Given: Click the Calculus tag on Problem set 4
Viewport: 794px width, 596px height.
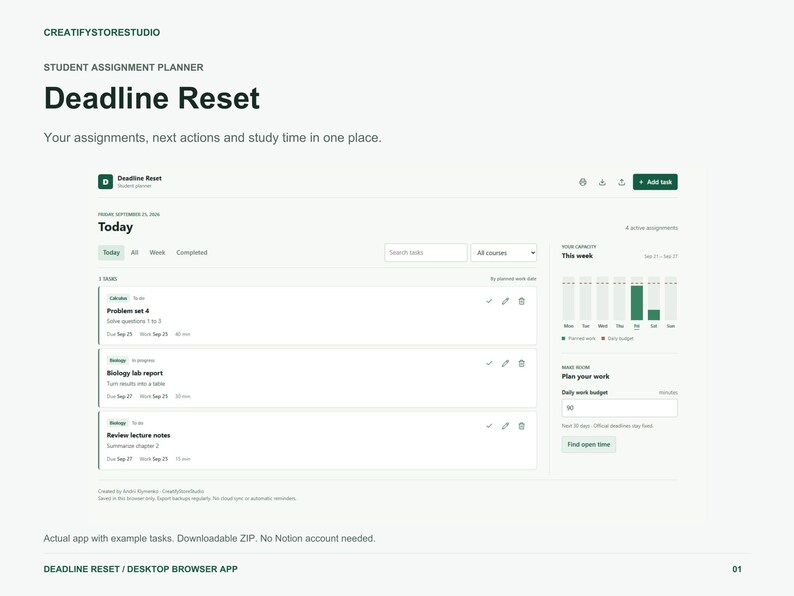Looking at the screenshot, I should 118,298.
